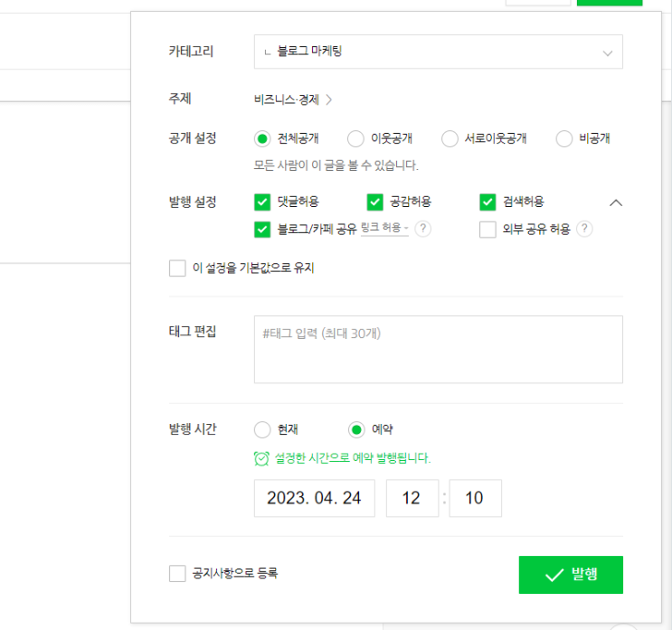
Task: Open the 블로그 마케팅 category dropdown
Action: pyautogui.click(x=438, y=52)
